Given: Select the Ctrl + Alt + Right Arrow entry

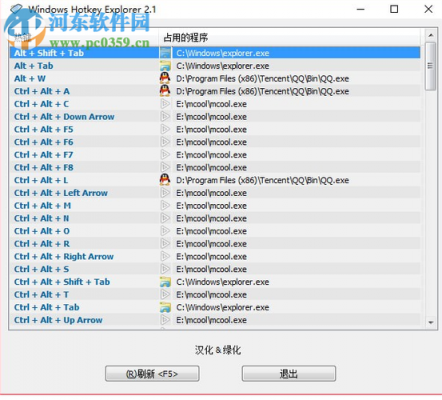Looking at the screenshot, I should [x=215, y=256].
